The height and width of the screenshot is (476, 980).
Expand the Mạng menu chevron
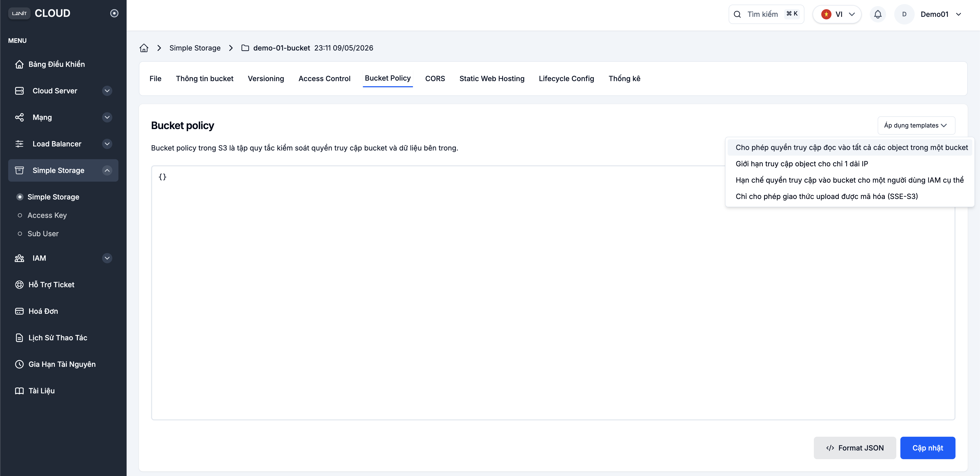[107, 118]
